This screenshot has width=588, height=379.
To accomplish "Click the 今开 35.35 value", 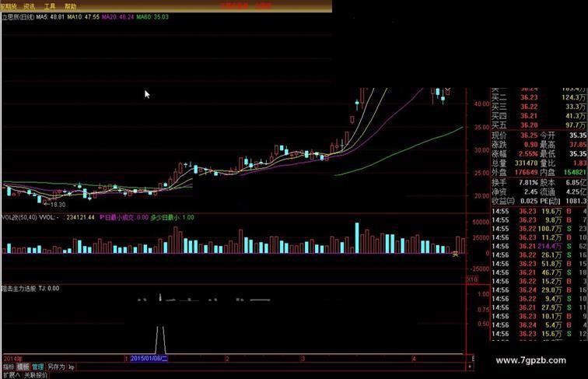I will (x=577, y=135).
